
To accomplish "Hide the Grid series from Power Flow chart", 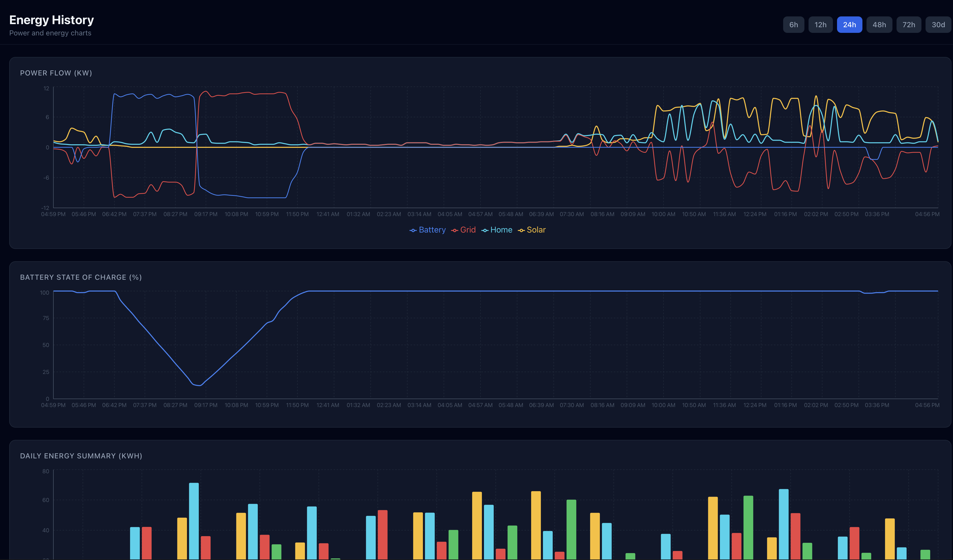I will [468, 230].
